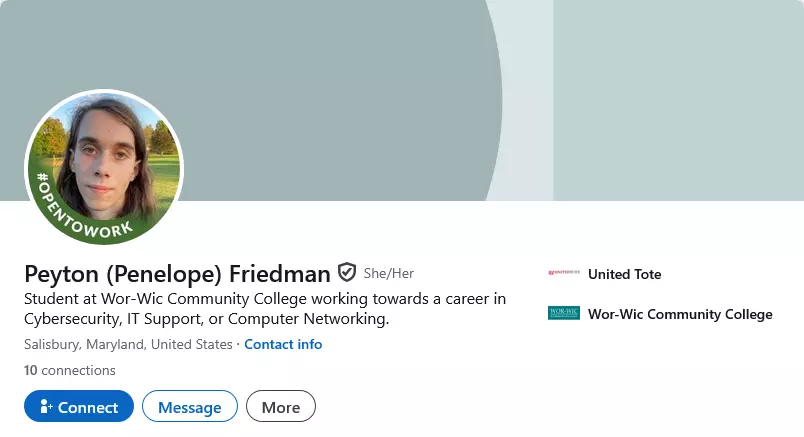
Task: Click the United Tote company logo
Action: tap(564, 274)
